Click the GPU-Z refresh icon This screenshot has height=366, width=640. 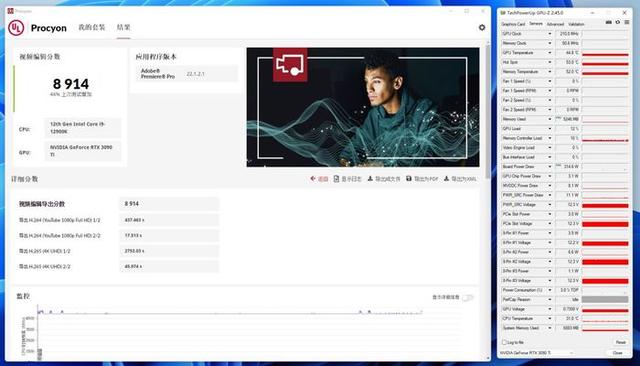pos(618,22)
